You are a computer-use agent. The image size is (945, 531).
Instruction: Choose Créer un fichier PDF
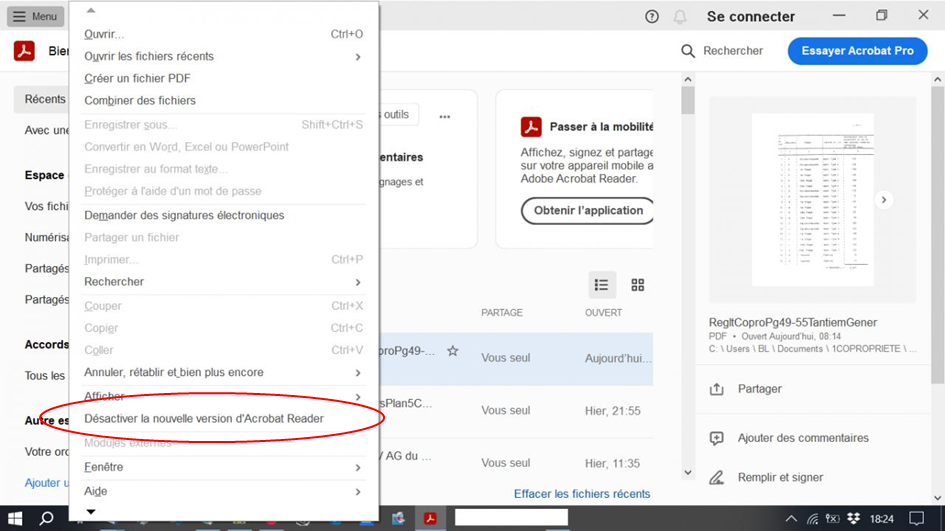224,78
